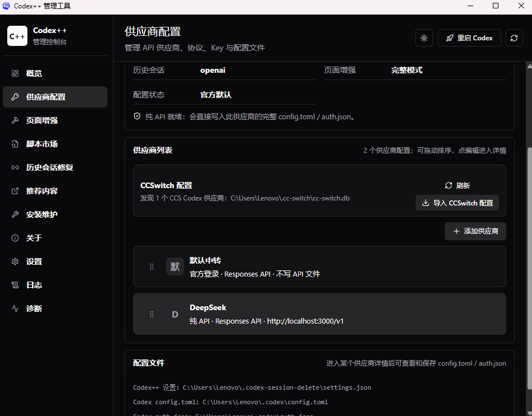The height and width of the screenshot is (416, 532).
Task: Navigate to 安装维护
Action: (x=55, y=214)
